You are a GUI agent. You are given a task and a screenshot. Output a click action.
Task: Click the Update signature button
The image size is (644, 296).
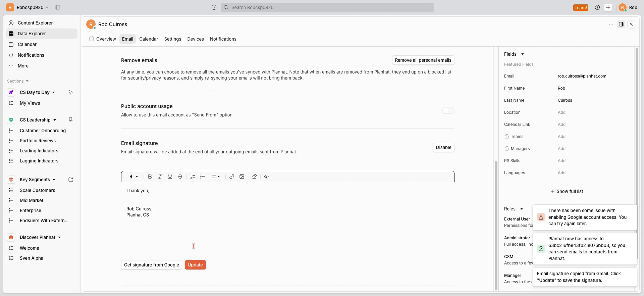tap(195, 265)
